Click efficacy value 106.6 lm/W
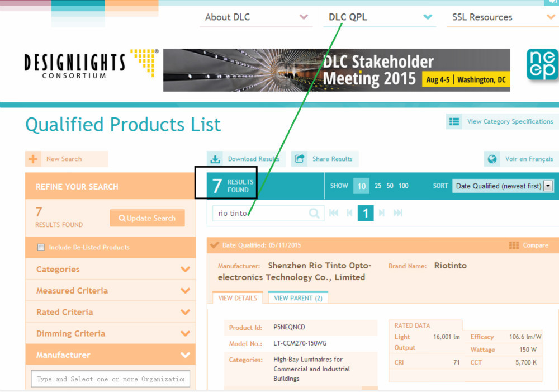 pyautogui.click(x=525, y=337)
